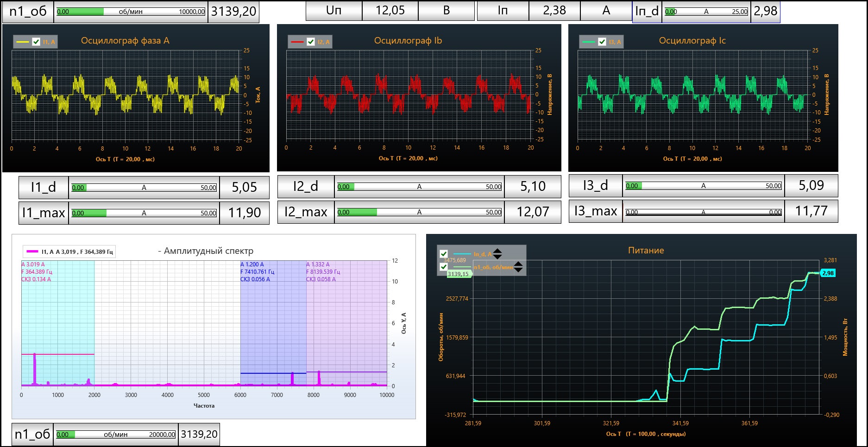
Task: Click the I2_d label box
Action: [x=306, y=186]
